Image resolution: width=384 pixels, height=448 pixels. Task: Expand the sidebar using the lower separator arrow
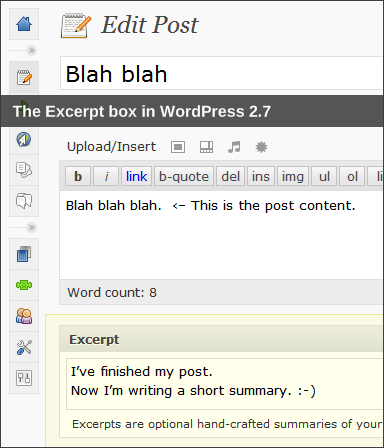[x=32, y=228]
